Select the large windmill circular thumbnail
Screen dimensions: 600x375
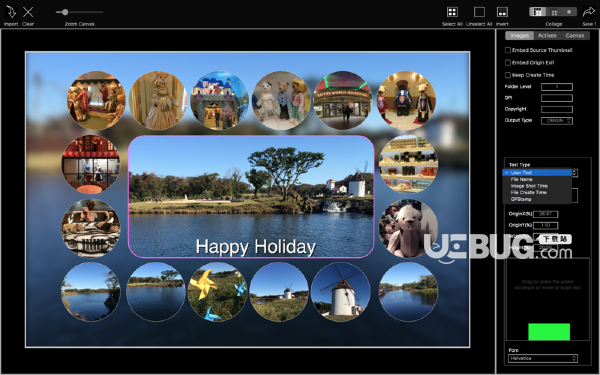pos(341,292)
